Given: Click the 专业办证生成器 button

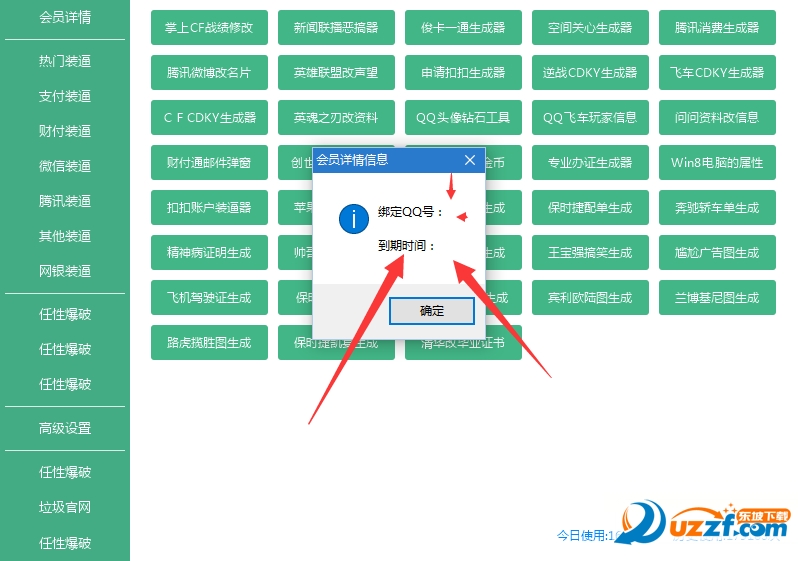Looking at the screenshot, I should tap(590, 162).
